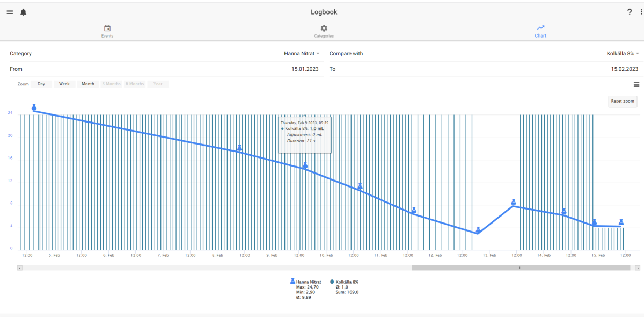
Task: Open notifications bell icon
Action: (x=23, y=12)
